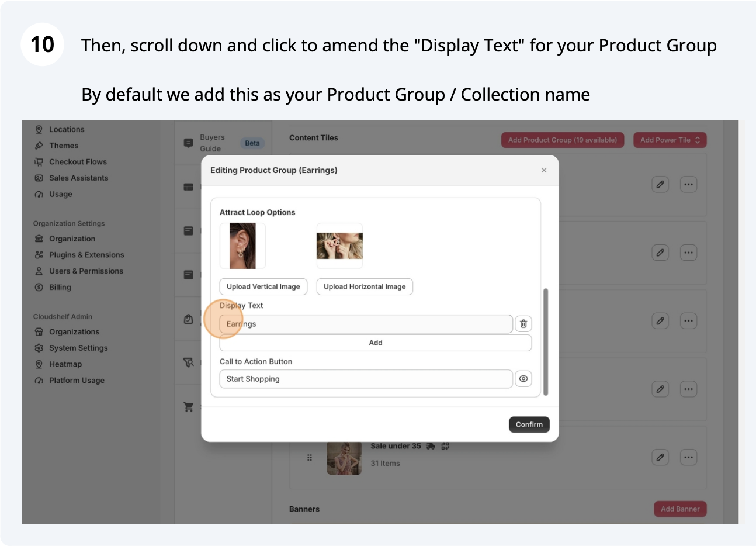
Task: Close the Editing Product Group dialog
Action: point(544,170)
